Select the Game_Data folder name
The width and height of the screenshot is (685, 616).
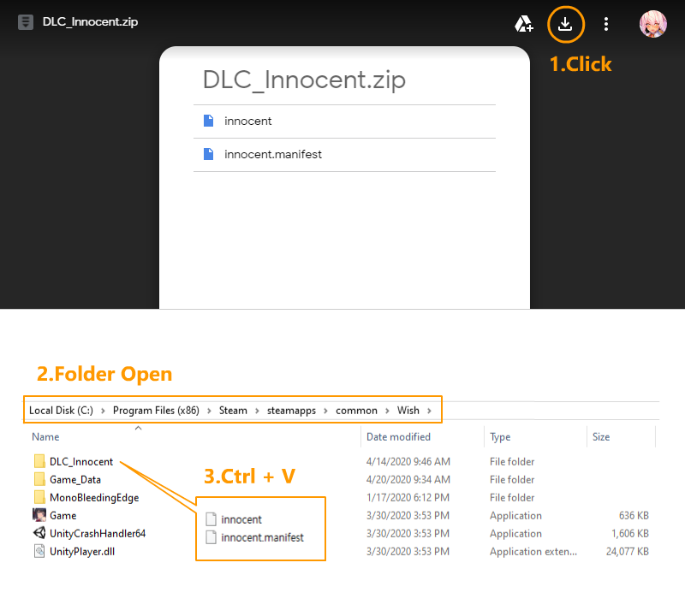tap(75, 480)
